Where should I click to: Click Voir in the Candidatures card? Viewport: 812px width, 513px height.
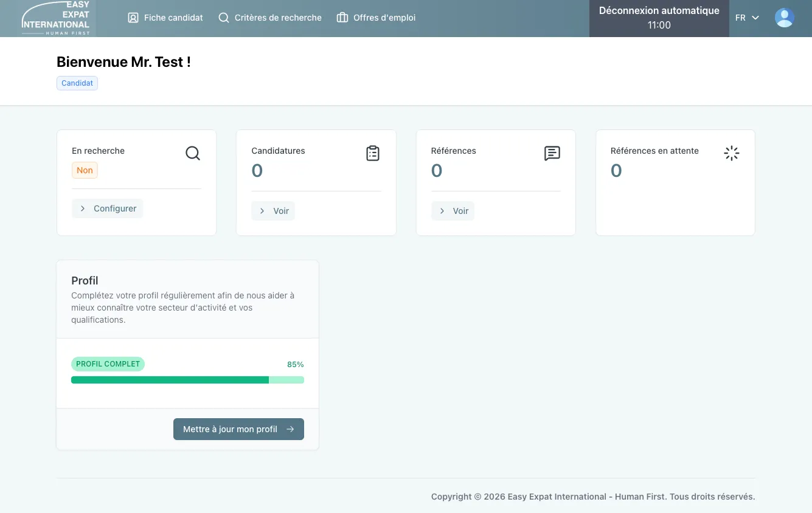(x=273, y=211)
